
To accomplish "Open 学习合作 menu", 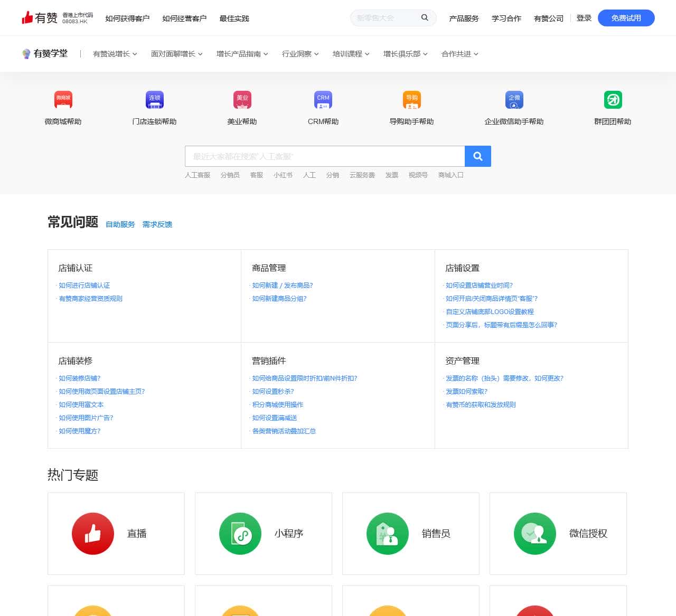I will (506, 18).
